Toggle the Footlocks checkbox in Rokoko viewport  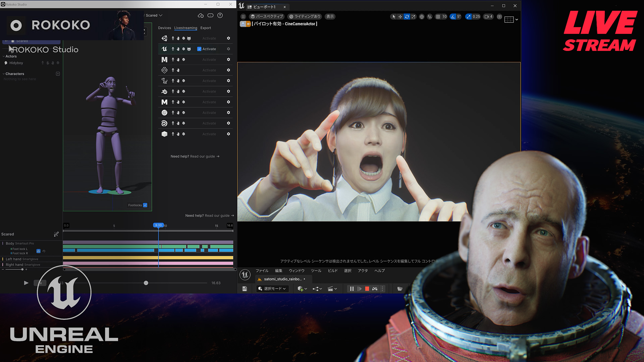145,205
